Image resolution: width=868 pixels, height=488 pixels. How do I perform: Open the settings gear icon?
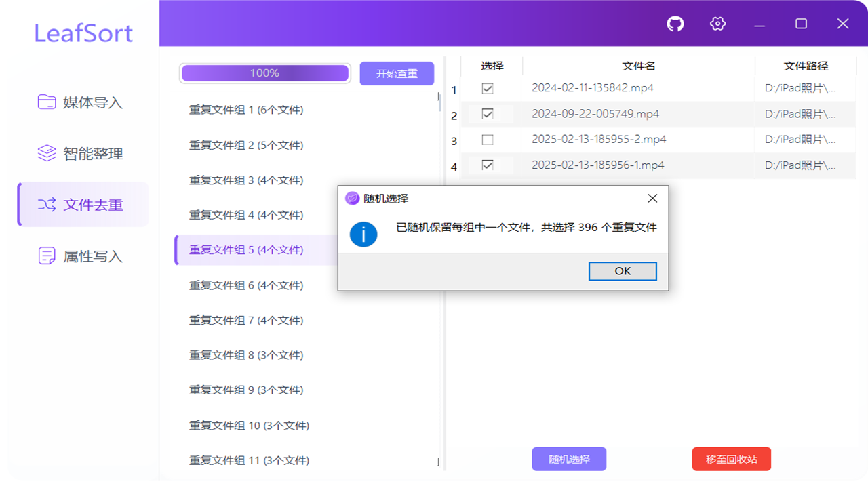click(717, 24)
